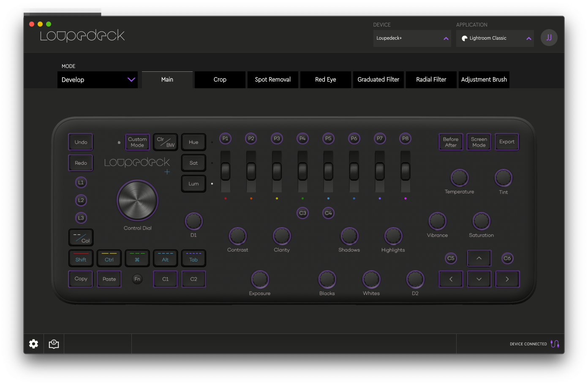Viewport: 588px width, 385px height.
Task: Click the C4 round button
Action: pos(328,213)
